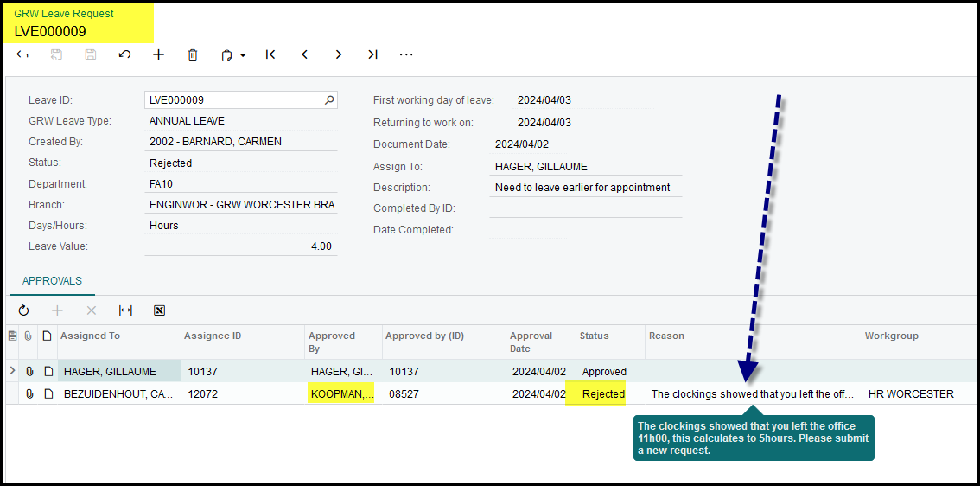The height and width of the screenshot is (486, 980).
Task: Switch to the APPROVALS tab
Action: pyautogui.click(x=52, y=281)
